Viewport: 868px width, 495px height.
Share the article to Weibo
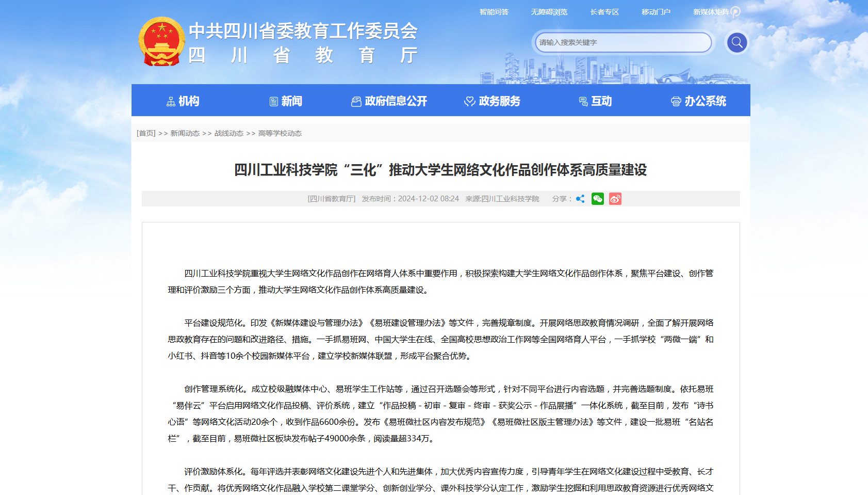click(615, 199)
